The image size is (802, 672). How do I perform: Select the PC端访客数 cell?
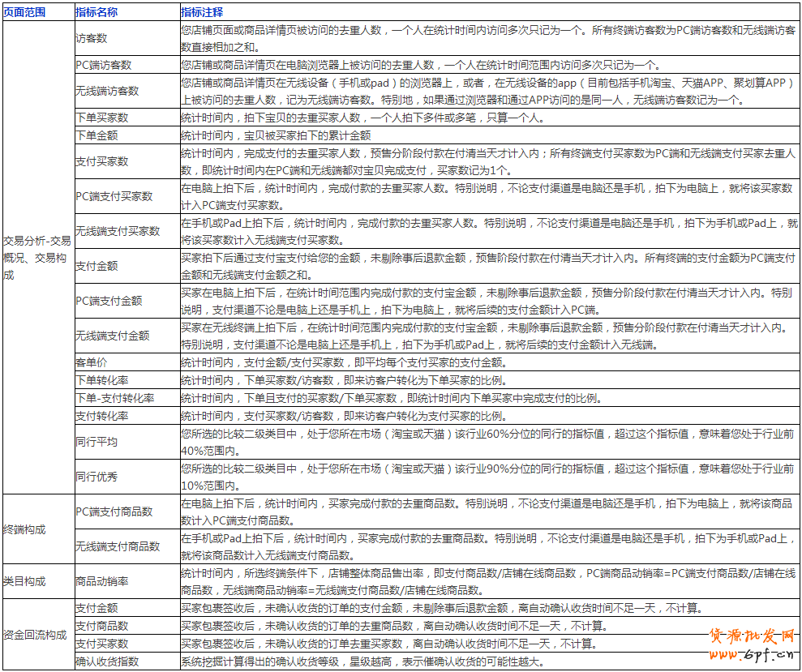click(127, 65)
